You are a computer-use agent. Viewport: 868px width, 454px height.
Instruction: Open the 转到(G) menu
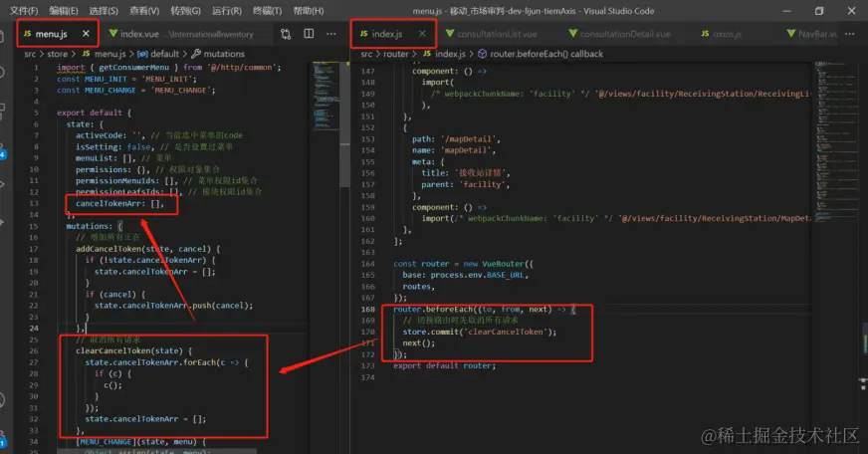[x=185, y=11]
